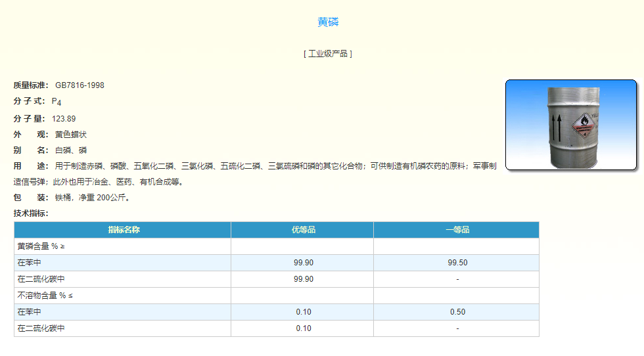Image resolution: width=644 pixels, height=356 pixels.
Task: Click the first 在二硫化碳中 row label
Action: pos(41,279)
